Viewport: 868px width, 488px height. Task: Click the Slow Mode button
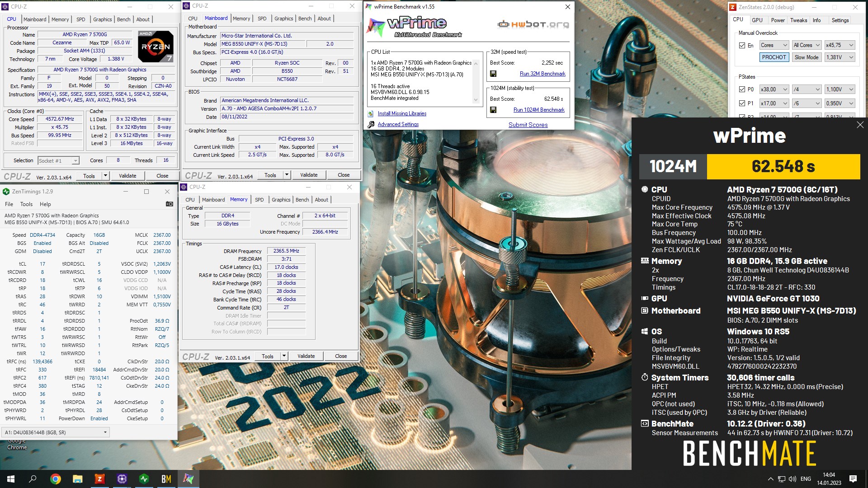(x=806, y=57)
